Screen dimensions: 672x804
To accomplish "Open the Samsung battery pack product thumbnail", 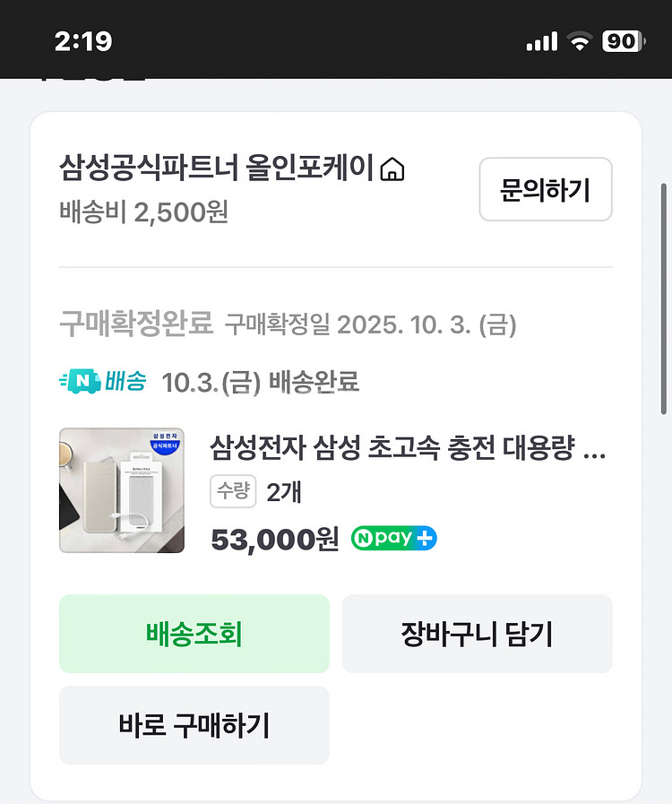I will tap(122, 490).
